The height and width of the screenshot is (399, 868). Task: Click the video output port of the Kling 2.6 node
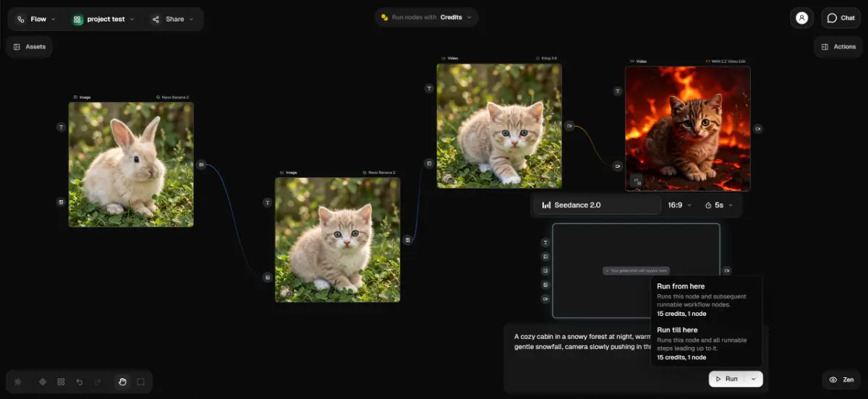coord(569,126)
